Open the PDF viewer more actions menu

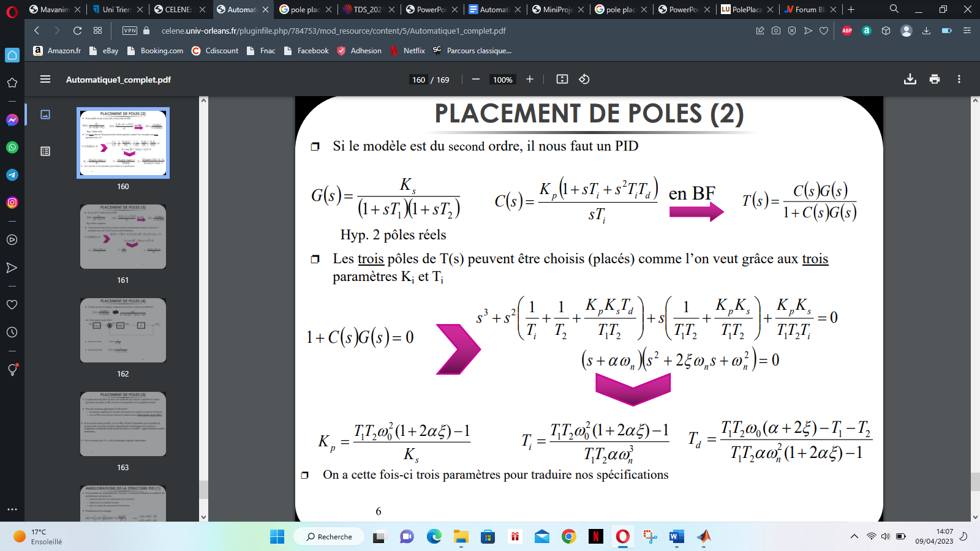959,79
